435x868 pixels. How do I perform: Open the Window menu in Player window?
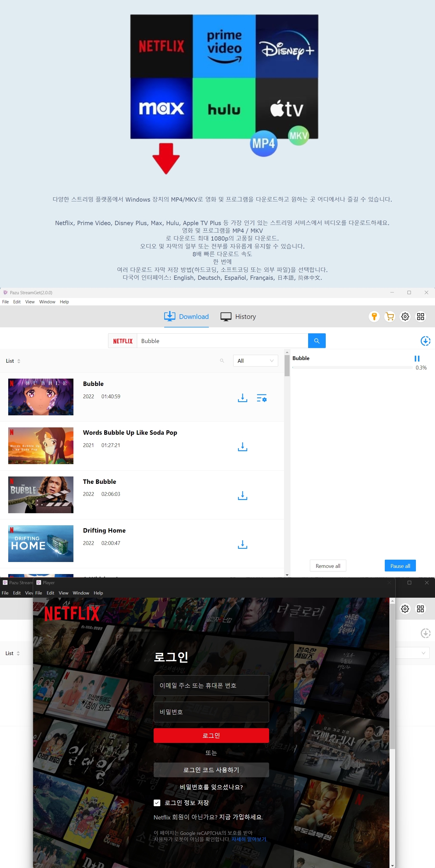81,593
